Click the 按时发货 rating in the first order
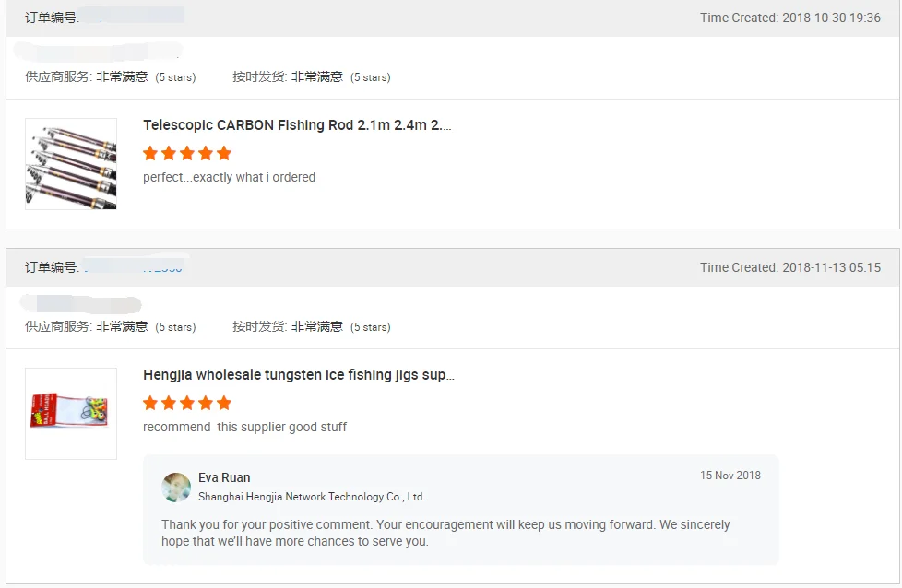 pyautogui.click(x=311, y=77)
